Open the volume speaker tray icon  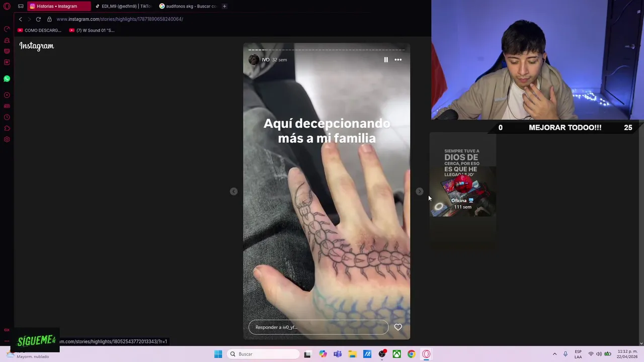(599, 354)
